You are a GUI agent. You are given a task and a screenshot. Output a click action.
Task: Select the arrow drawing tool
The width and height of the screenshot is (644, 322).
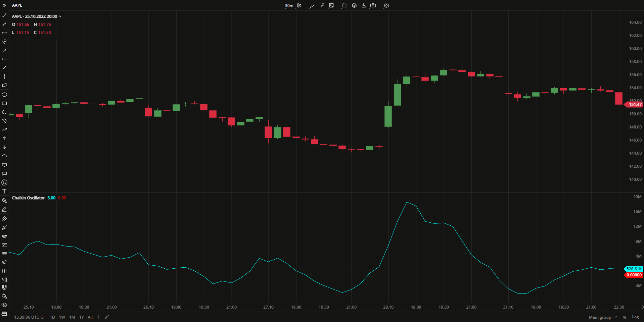tap(4, 50)
